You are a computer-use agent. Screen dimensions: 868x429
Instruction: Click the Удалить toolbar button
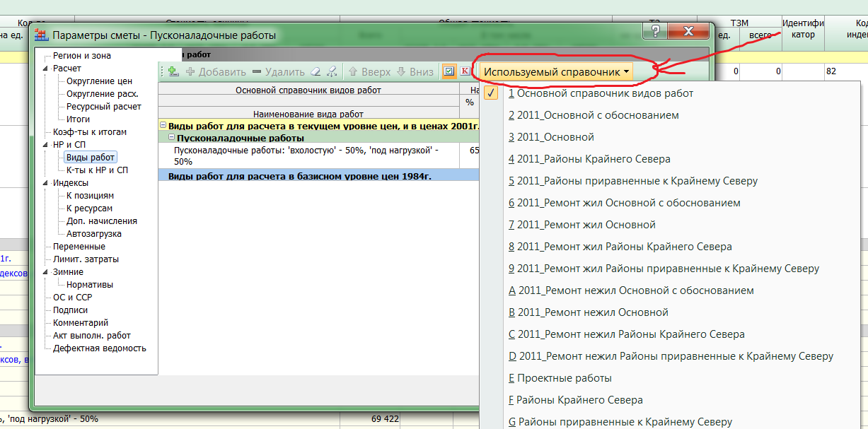click(x=278, y=71)
